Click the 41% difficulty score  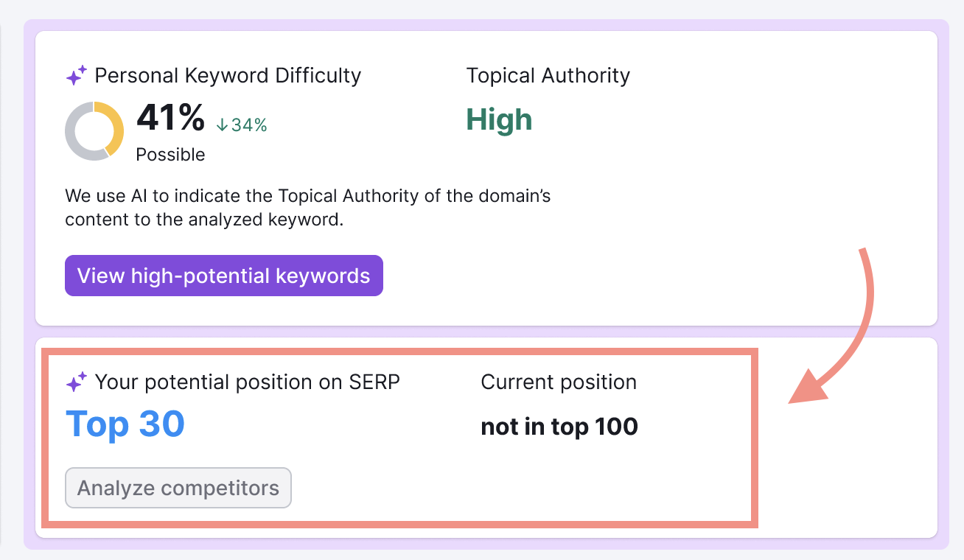coord(171,118)
